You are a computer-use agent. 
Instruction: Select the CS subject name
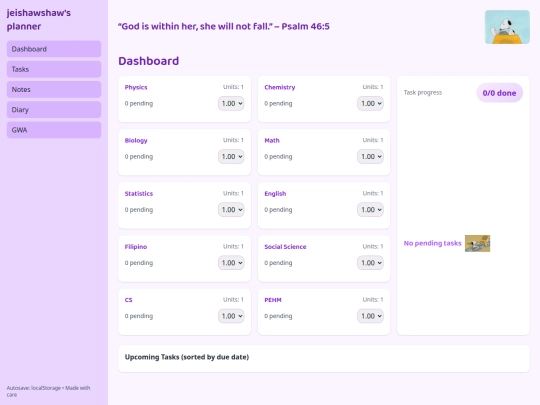tap(128, 300)
